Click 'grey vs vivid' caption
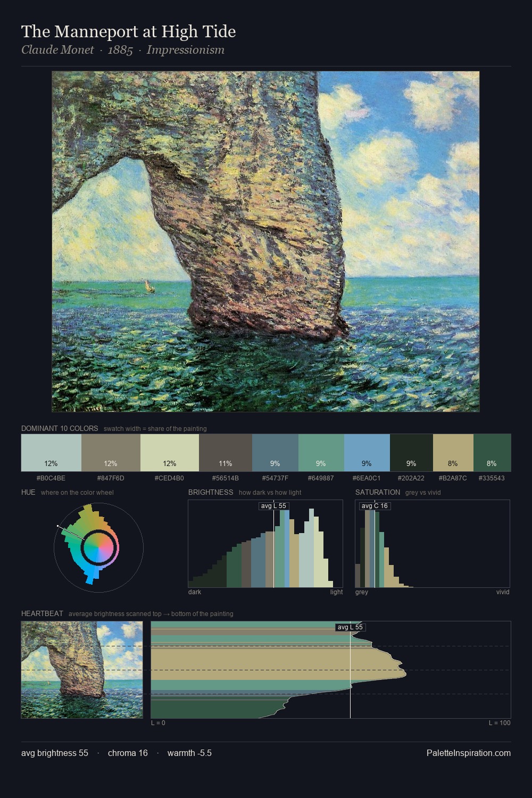The width and height of the screenshot is (532, 798). pyautogui.click(x=423, y=493)
